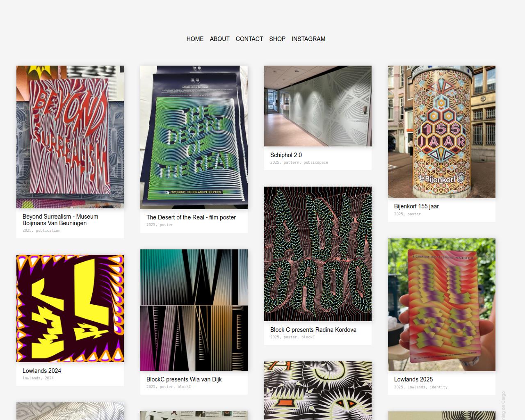The width and height of the screenshot is (525, 420).
Task: Click the 'Beyond Surrealism - Museum Boijmans' title
Action: click(x=60, y=220)
